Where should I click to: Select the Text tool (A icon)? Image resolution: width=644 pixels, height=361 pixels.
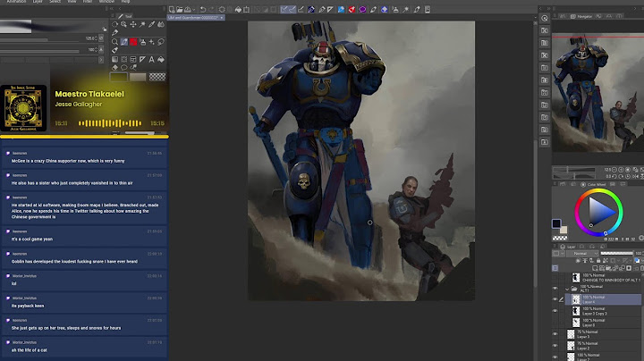coord(151,60)
